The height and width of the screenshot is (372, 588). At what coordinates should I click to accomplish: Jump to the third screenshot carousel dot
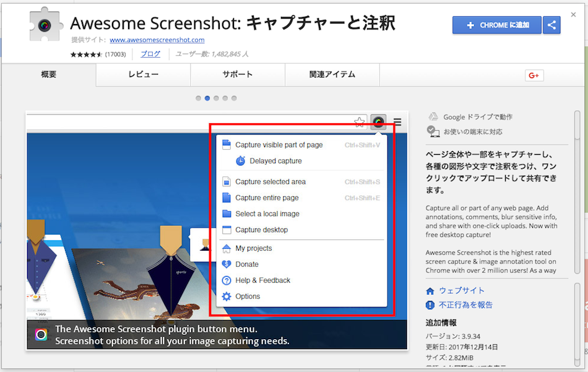216,98
